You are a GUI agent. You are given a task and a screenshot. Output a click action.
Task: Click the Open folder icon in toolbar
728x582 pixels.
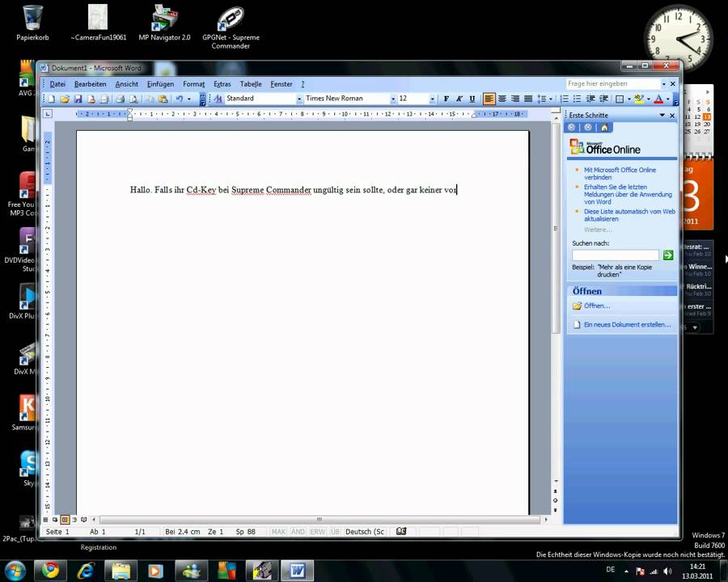pos(65,99)
